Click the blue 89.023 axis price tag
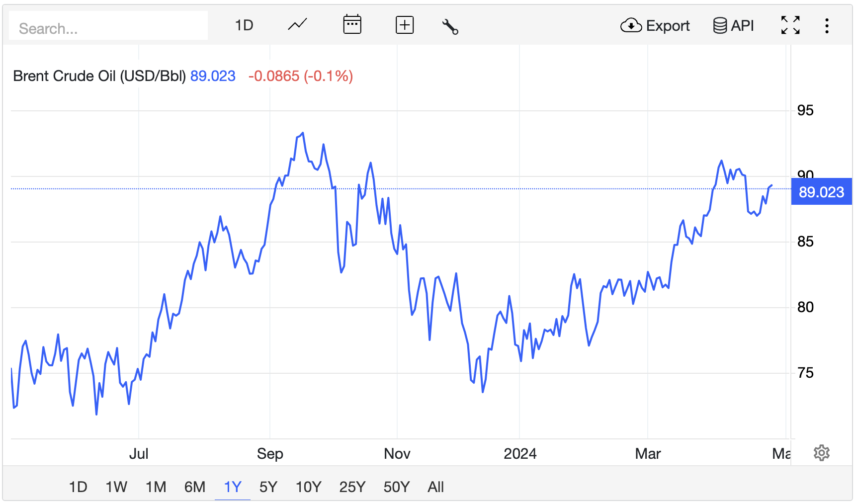The height and width of the screenshot is (504, 855). (821, 192)
